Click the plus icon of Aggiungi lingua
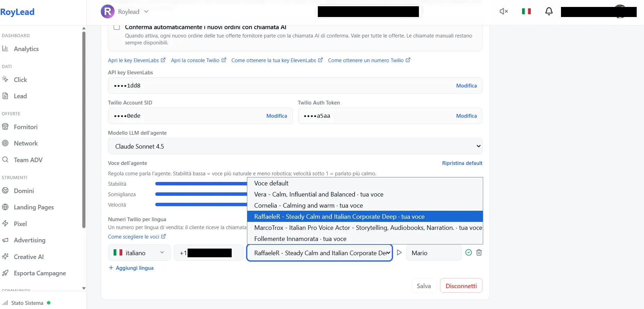This screenshot has width=644, height=309. pyautogui.click(x=111, y=268)
